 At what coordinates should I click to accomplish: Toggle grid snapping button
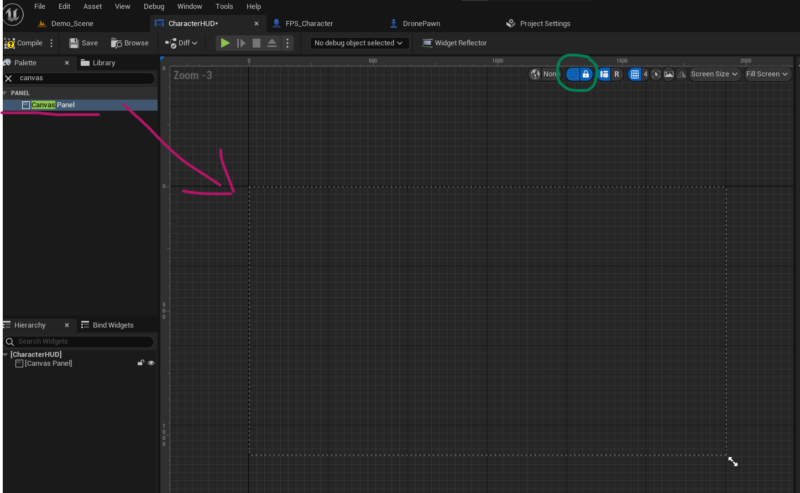[x=635, y=75]
